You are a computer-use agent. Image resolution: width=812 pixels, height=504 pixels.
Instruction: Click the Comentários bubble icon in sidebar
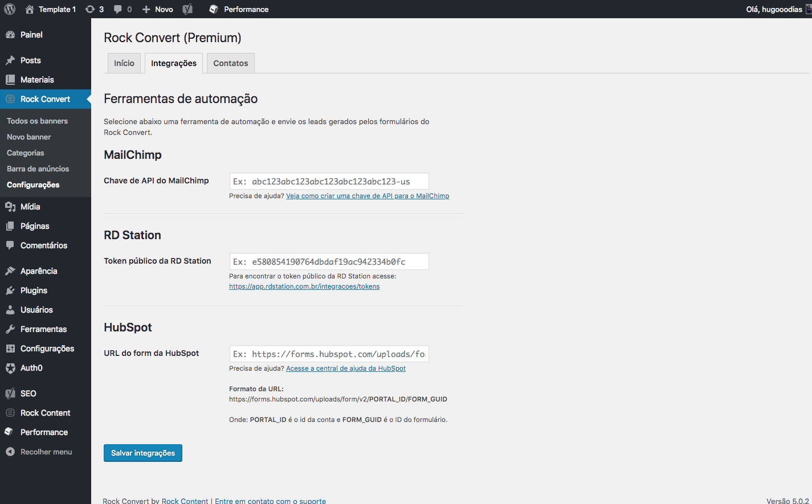pos(10,245)
